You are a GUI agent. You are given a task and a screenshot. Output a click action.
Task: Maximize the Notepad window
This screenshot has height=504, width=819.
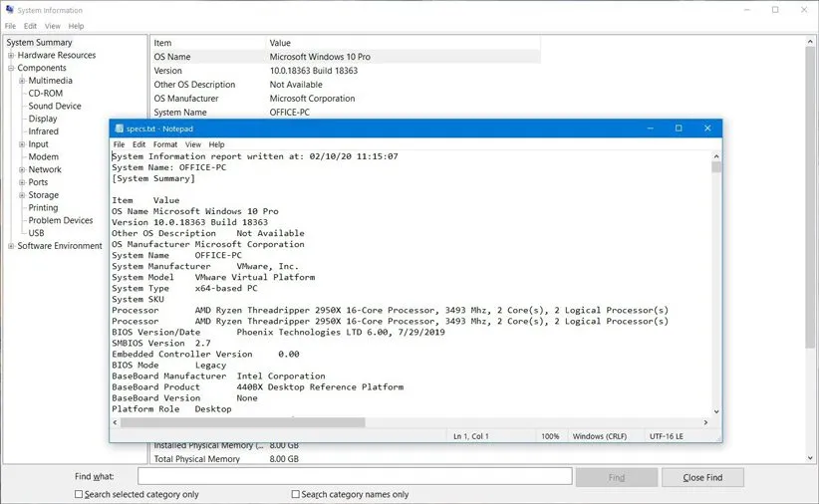point(679,128)
